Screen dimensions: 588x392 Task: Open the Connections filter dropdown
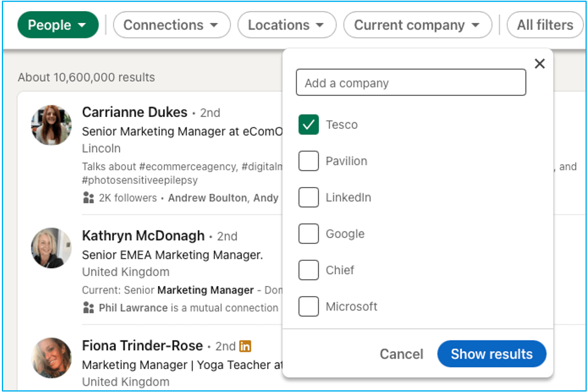coord(171,25)
